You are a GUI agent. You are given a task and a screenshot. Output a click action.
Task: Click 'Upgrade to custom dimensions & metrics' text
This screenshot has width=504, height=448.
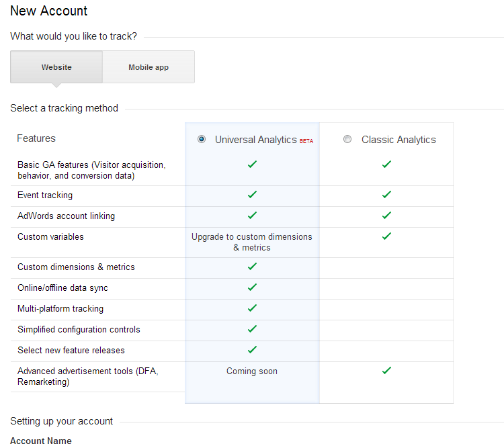click(252, 242)
